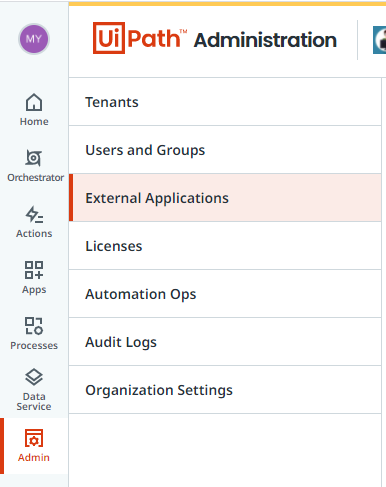Open Automation Ops section

tap(225, 294)
